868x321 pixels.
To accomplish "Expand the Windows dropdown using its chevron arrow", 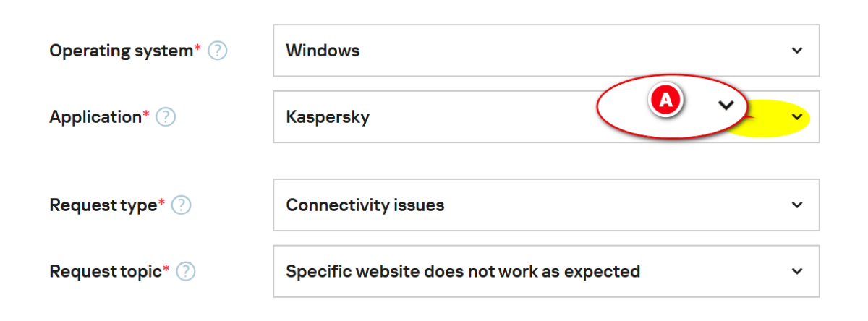I will click(797, 51).
